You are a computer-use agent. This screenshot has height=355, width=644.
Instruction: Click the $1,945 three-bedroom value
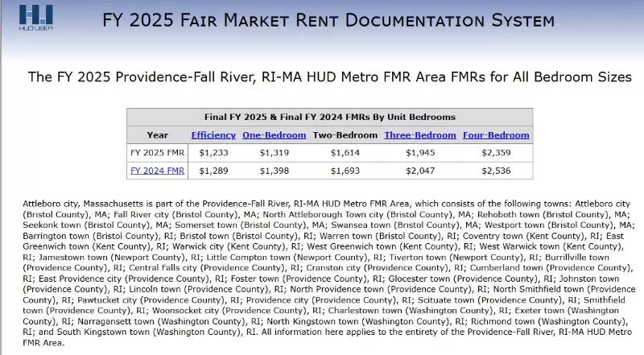[420, 153]
